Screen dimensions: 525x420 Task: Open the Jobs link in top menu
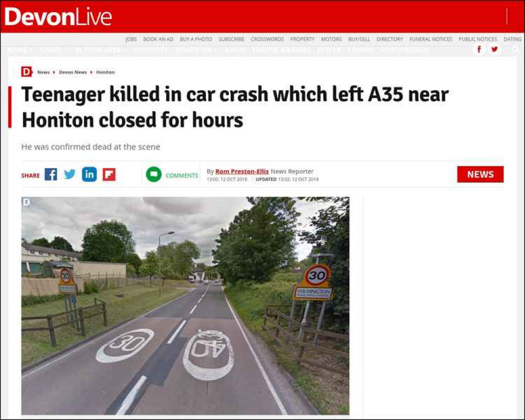[131, 39]
